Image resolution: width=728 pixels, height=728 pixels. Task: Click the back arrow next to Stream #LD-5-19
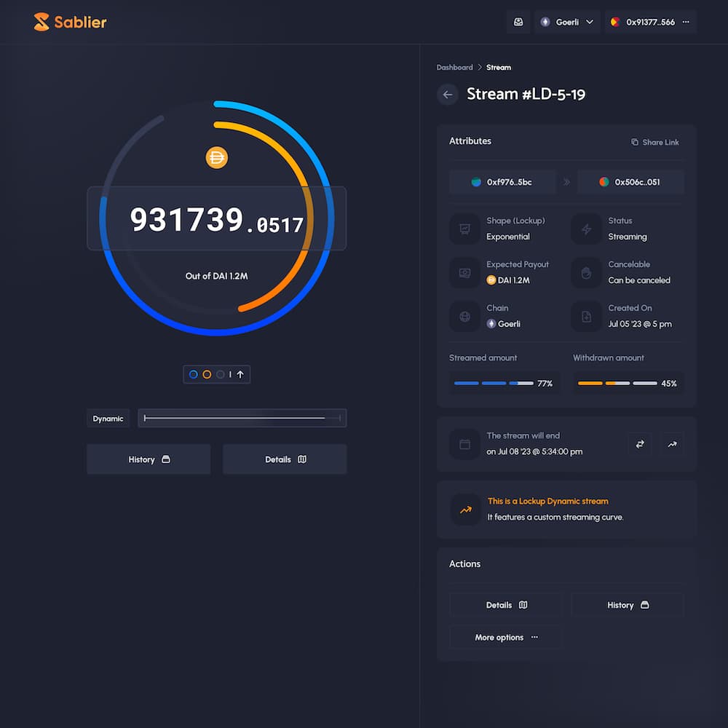coord(448,95)
